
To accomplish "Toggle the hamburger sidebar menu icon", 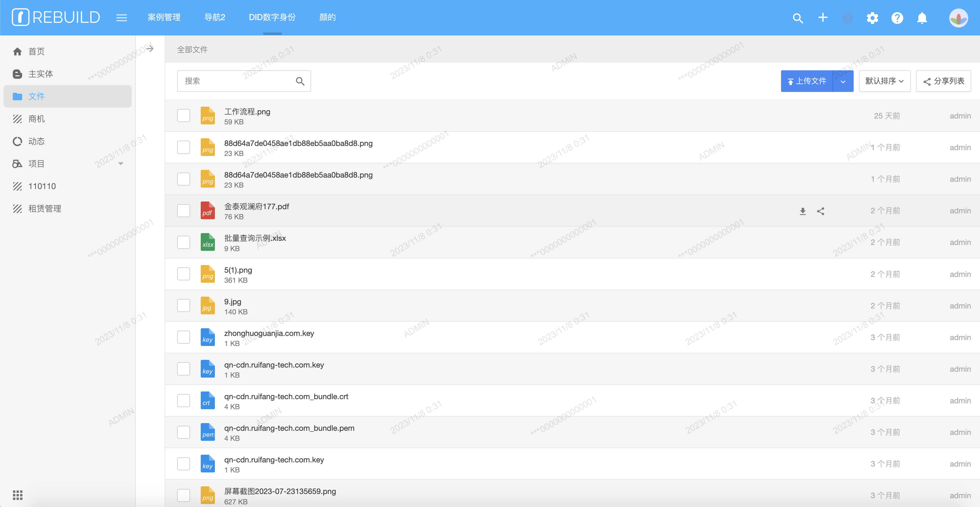I will tap(121, 17).
